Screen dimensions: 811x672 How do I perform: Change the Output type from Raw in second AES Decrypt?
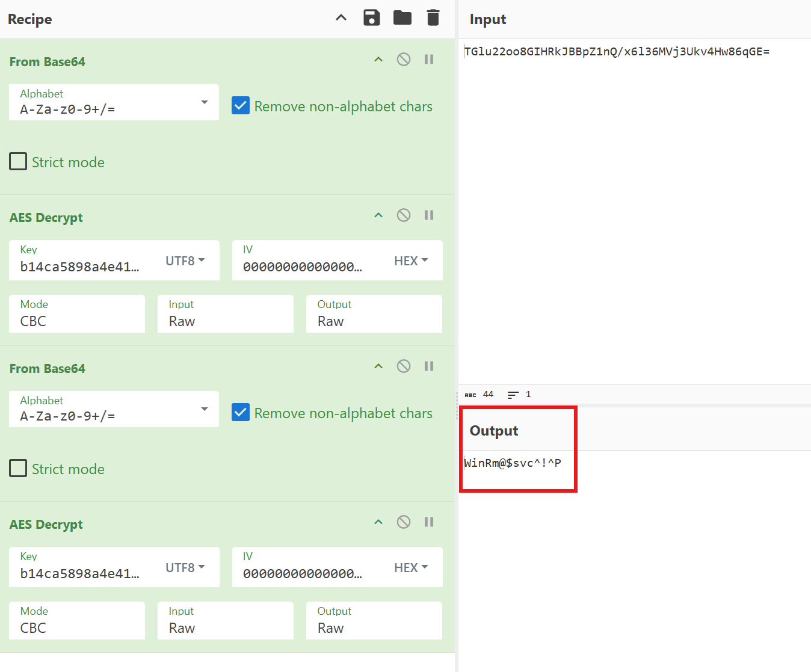click(374, 620)
